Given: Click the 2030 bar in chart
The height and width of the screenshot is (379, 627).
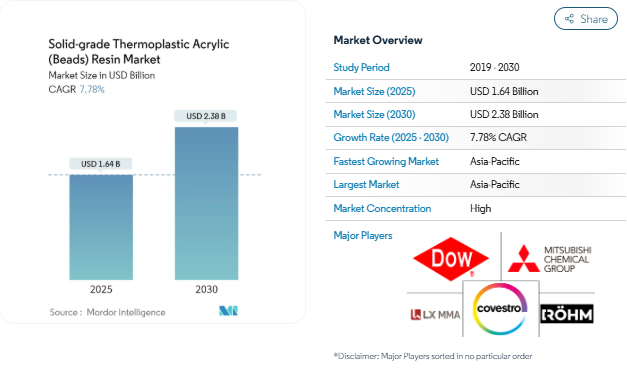Looking at the screenshot, I should (206, 203).
